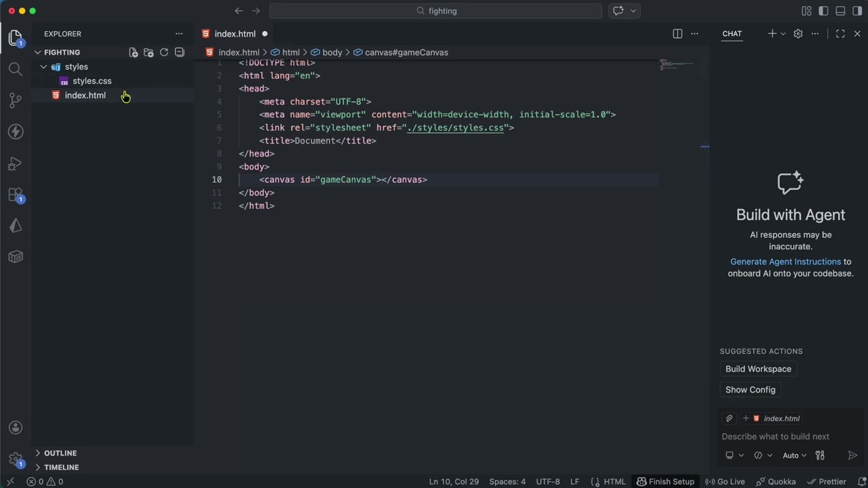
Task: Open the container box icon view
Action: click(16, 257)
